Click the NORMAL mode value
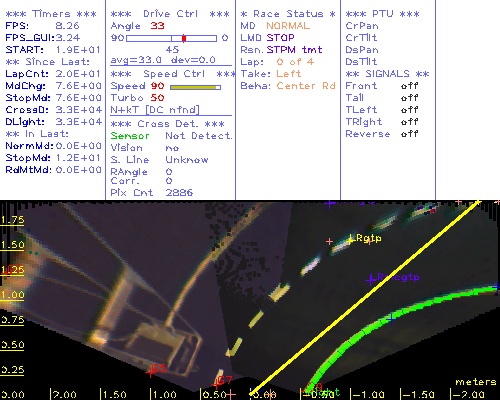The height and width of the screenshot is (400, 500). click(x=288, y=26)
